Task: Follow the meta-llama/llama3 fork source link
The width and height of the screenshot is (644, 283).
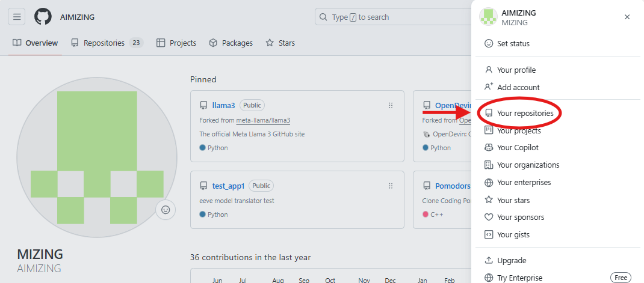Action: tap(263, 120)
